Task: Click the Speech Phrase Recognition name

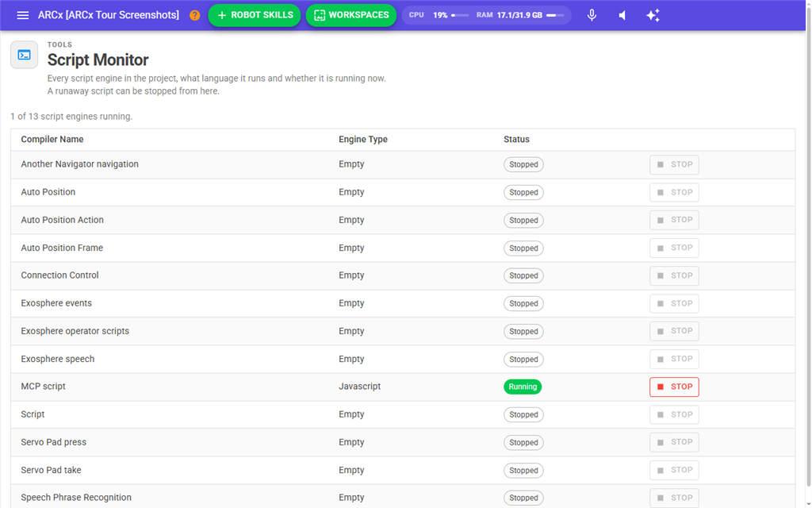Action: (76, 498)
